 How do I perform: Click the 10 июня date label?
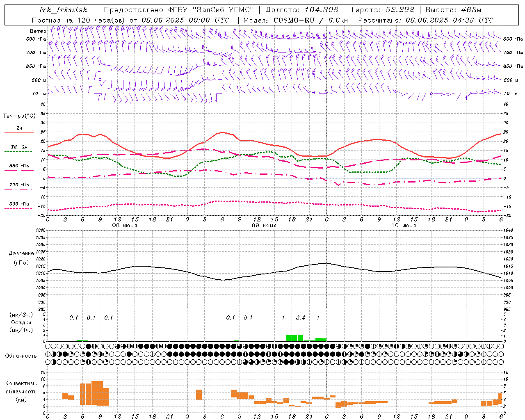click(404, 226)
